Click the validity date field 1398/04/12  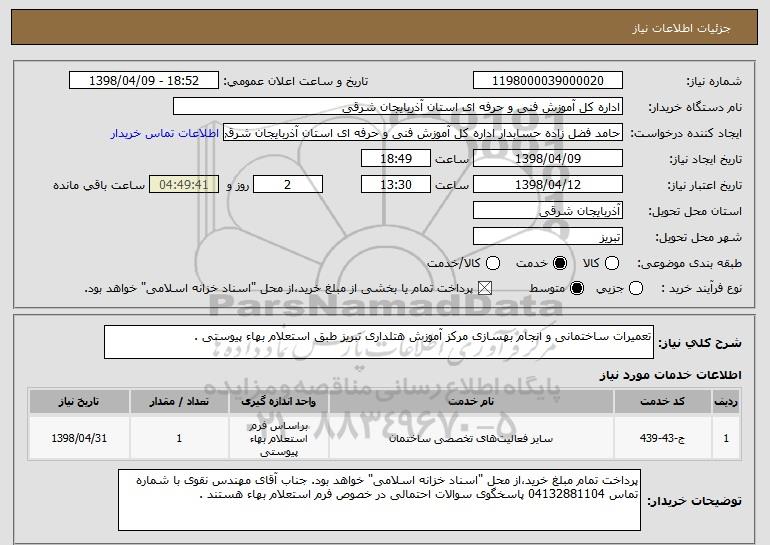(548, 185)
